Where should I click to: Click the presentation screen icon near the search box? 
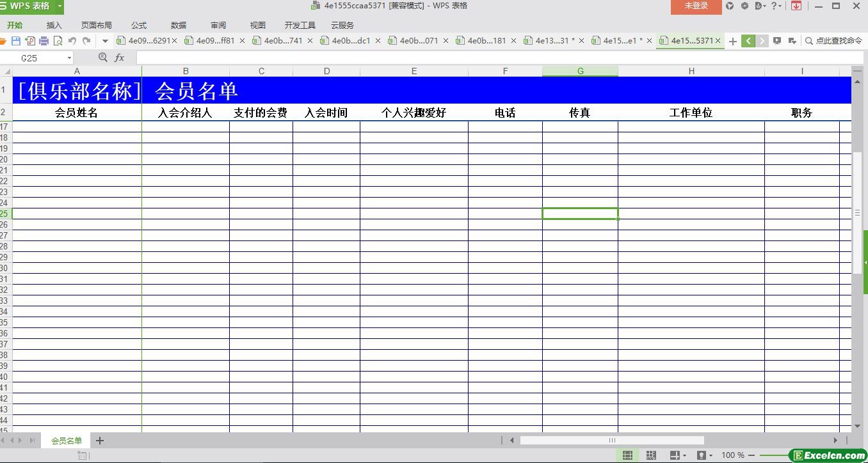(777, 41)
